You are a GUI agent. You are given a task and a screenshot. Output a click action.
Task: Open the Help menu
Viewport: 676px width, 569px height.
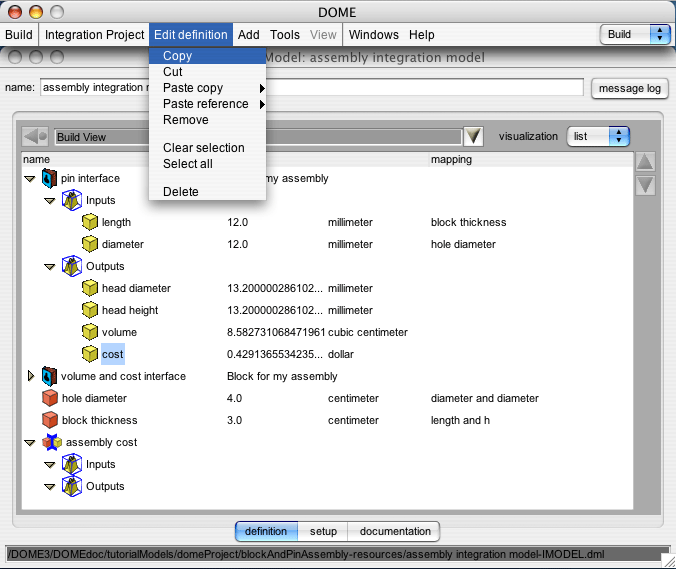click(422, 35)
